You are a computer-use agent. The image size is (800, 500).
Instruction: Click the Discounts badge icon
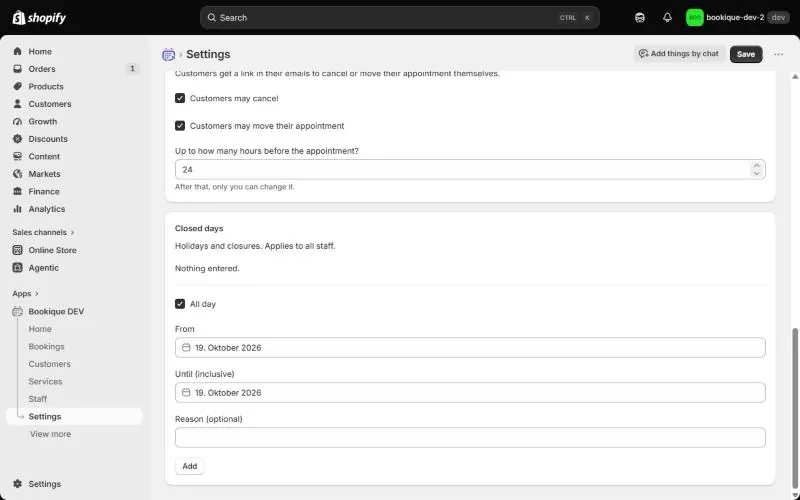[18, 139]
